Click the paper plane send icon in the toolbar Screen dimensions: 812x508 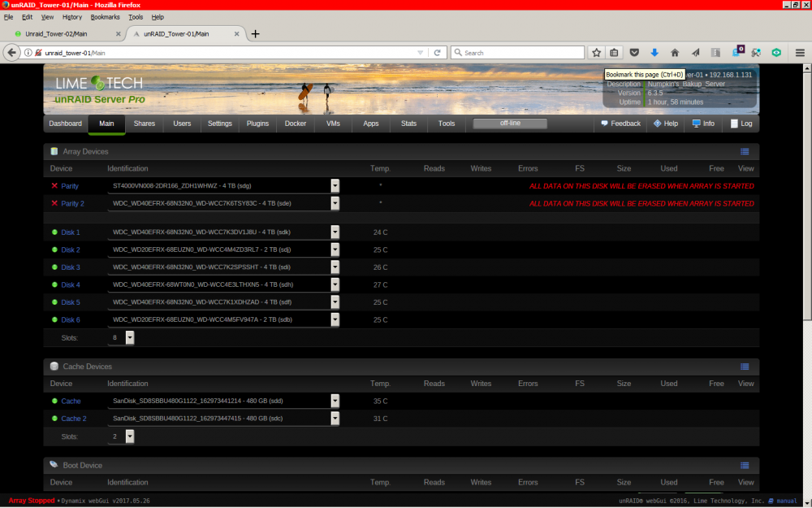(695, 52)
